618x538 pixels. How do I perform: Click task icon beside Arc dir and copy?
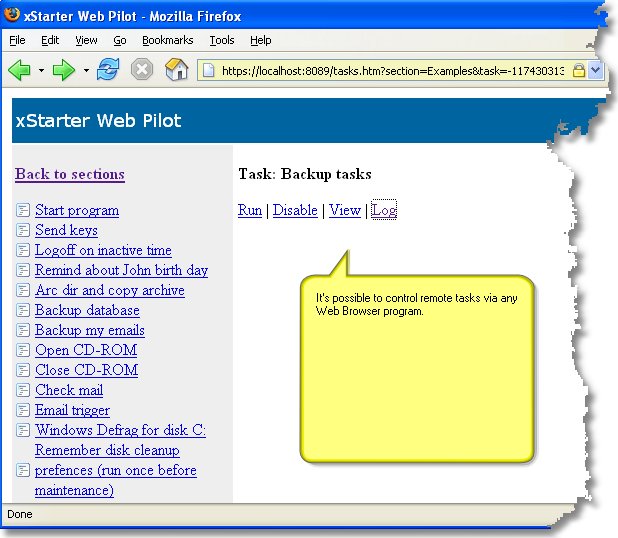[x=23, y=290]
